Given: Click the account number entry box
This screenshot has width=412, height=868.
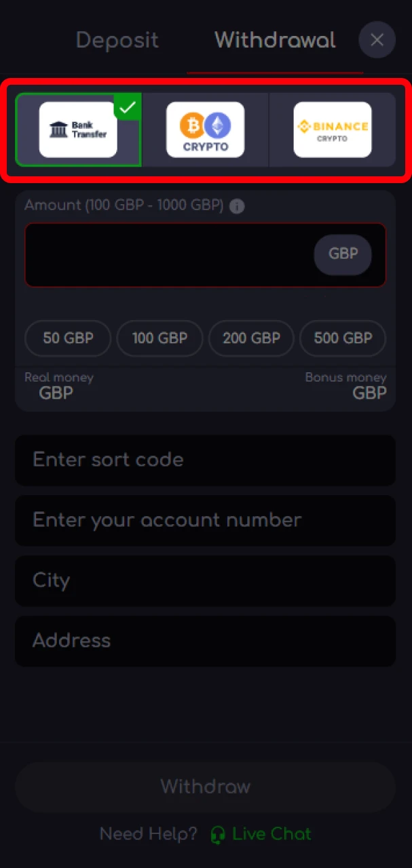Looking at the screenshot, I should click(x=205, y=520).
